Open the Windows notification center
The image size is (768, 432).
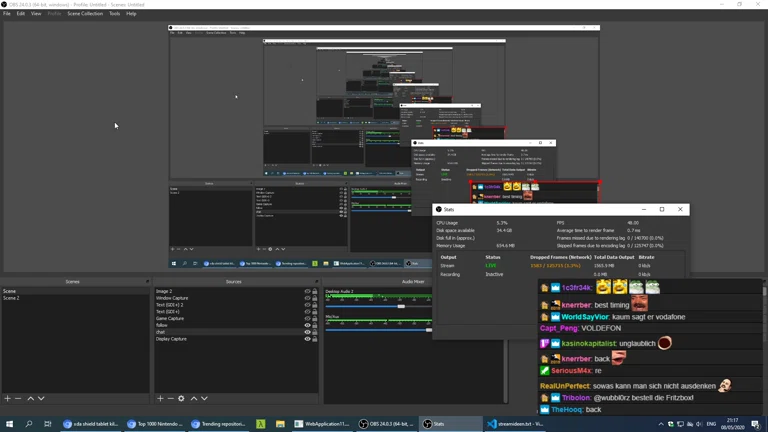pos(756,424)
